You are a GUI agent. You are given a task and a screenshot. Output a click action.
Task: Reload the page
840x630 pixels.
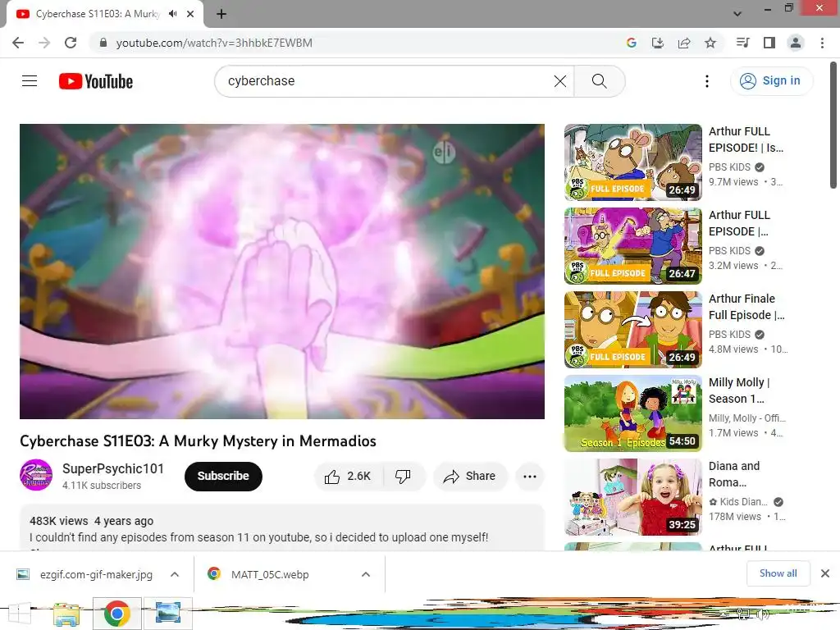pyautogui.click(x=71, y=43)
